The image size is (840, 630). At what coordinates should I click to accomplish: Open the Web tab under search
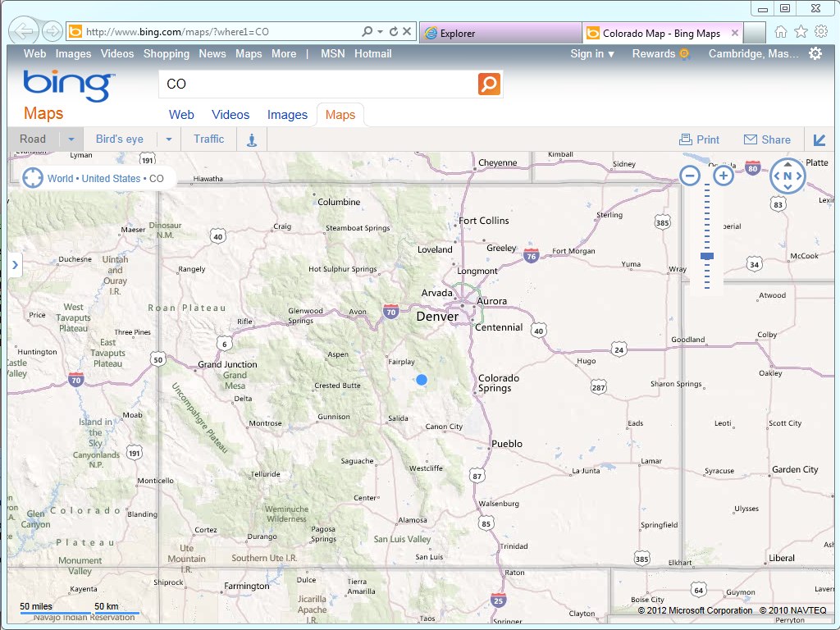point(181,115)
